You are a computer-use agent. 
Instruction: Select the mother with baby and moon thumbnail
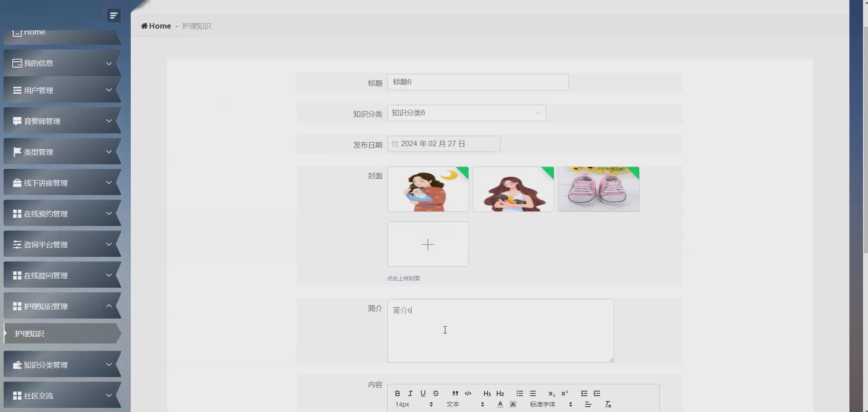click(x=428, y=189)
